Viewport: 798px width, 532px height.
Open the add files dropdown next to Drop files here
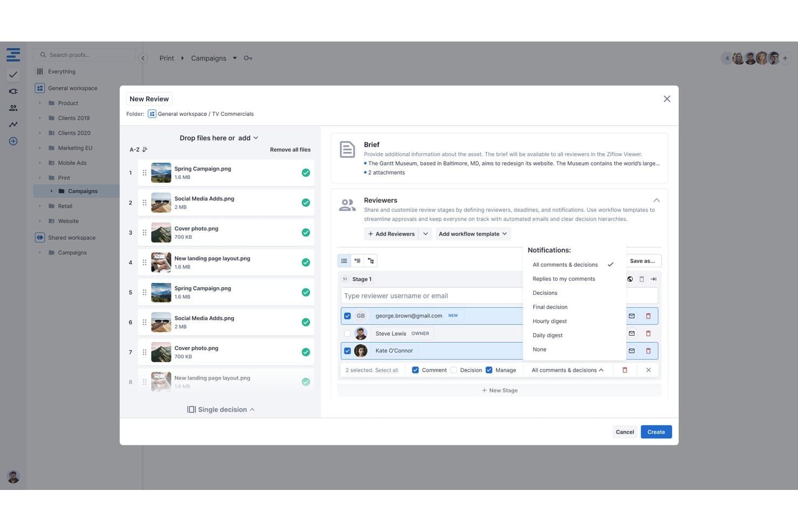[249, 138]
